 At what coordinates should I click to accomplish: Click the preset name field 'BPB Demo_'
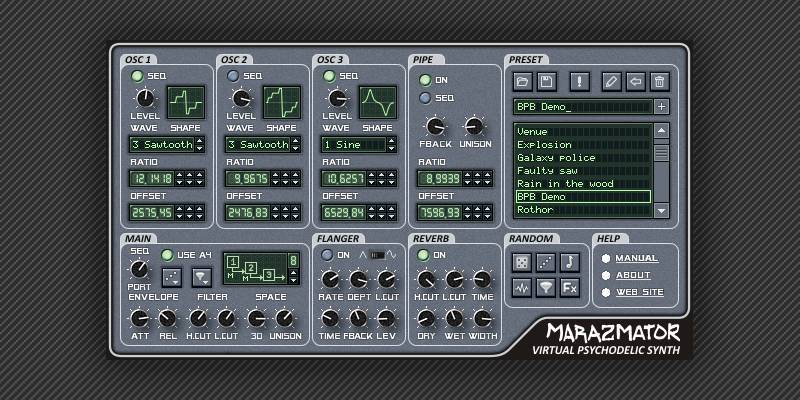(583, 107)
